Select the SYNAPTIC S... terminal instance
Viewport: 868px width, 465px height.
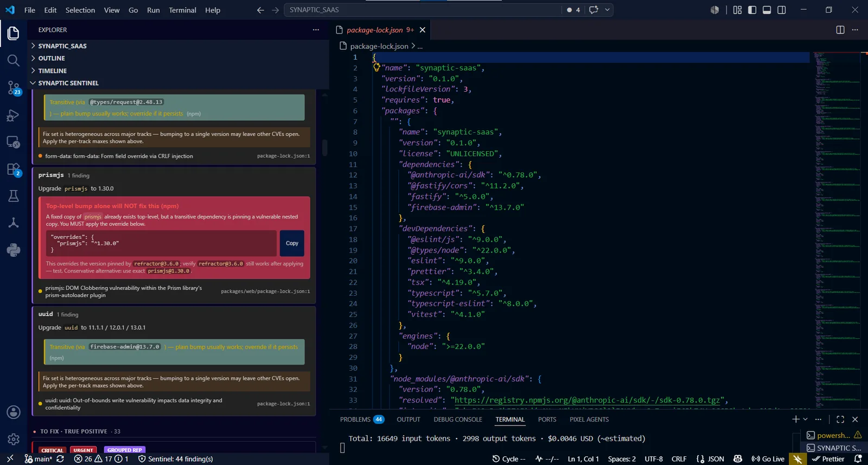coord(834,448)
